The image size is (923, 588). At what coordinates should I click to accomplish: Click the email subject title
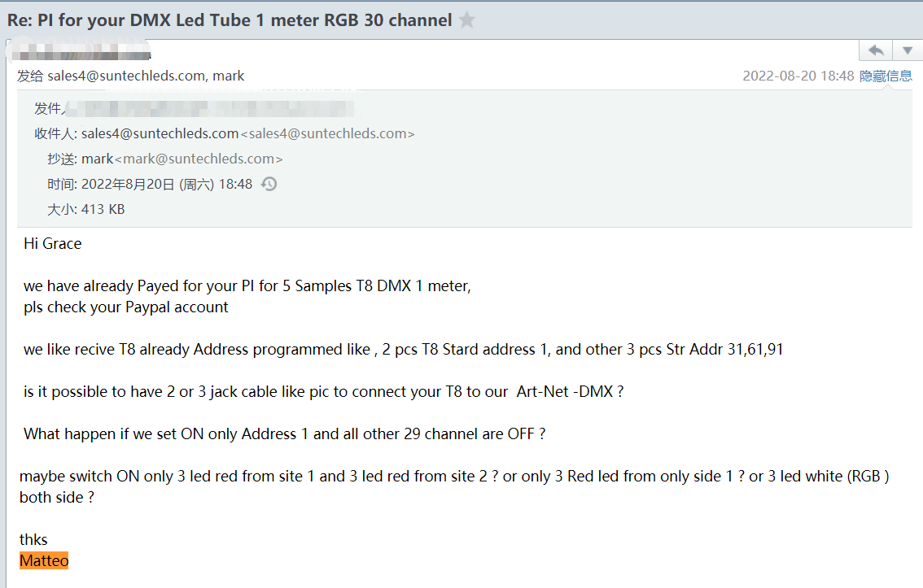click(230, 20)
